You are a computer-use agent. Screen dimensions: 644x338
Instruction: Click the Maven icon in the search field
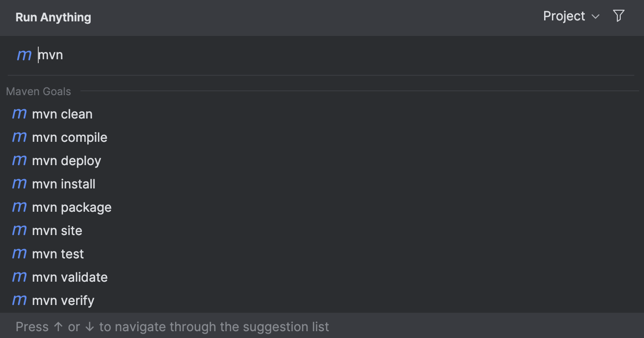pyautogui.click(x=24, y=54)
